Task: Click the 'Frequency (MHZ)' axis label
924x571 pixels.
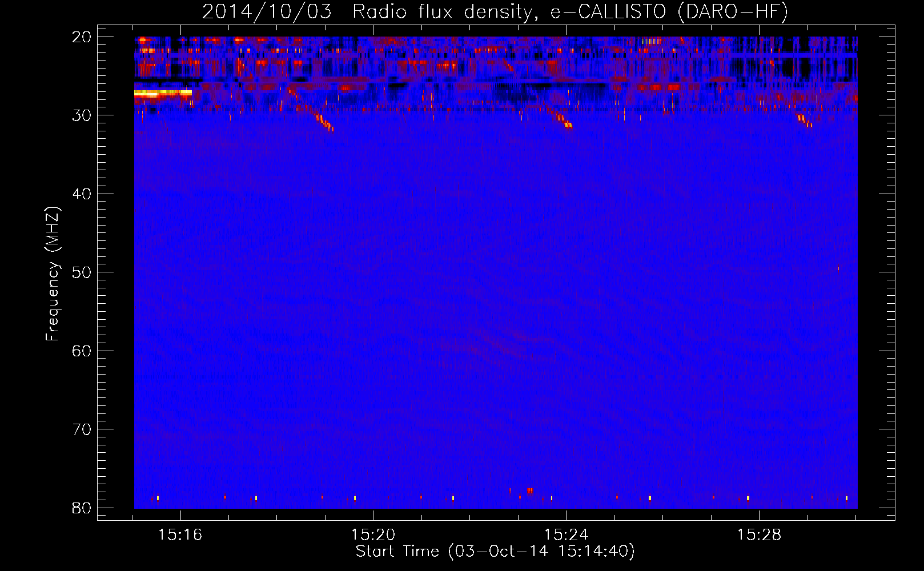Action: (x=53, y=274)
